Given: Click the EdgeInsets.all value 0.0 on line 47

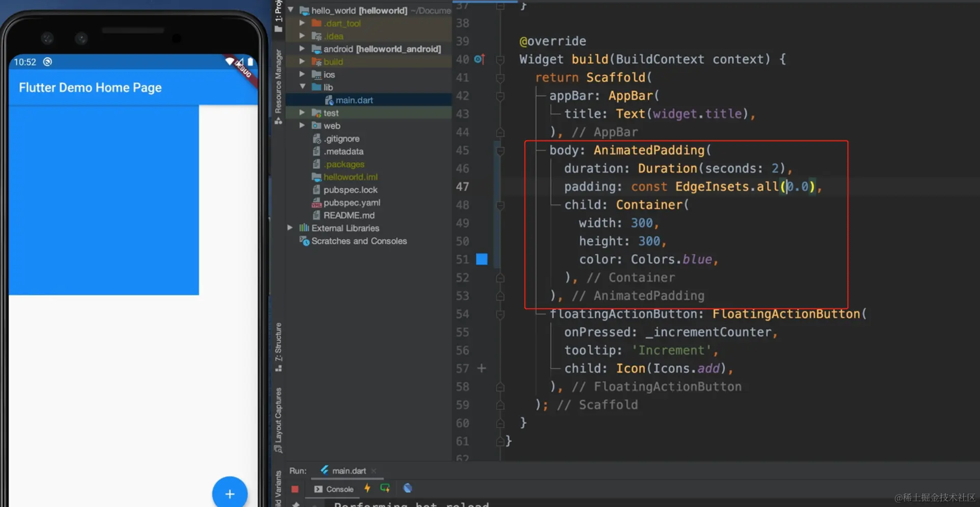Looking at the screenshot, I should [797, 187].
